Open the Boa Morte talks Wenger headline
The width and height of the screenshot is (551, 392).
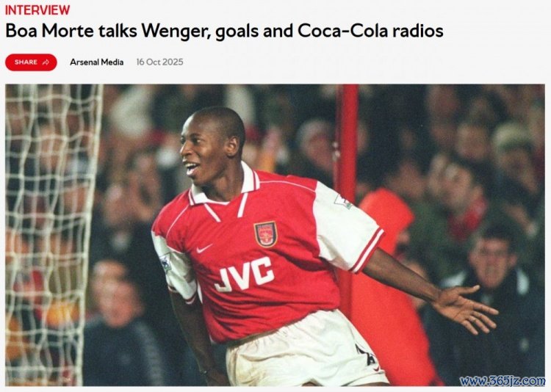click(224, 31)
